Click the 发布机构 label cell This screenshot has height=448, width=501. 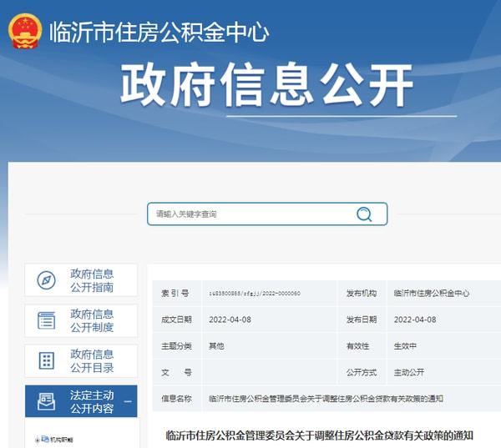coord(362,293)
